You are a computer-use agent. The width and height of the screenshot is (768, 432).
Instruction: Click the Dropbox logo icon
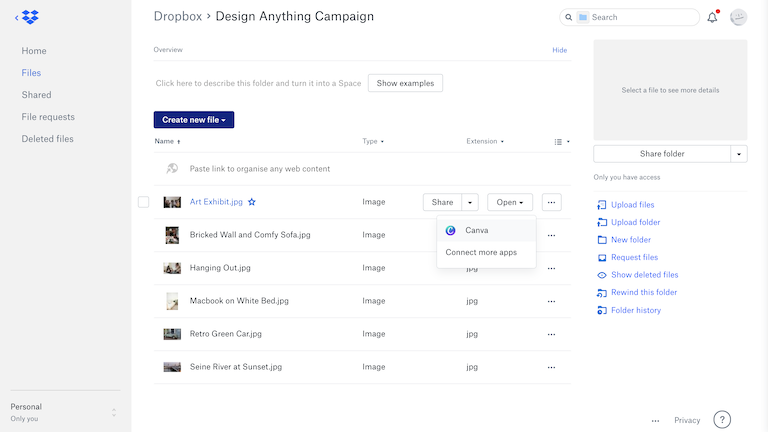pos(30,17)
